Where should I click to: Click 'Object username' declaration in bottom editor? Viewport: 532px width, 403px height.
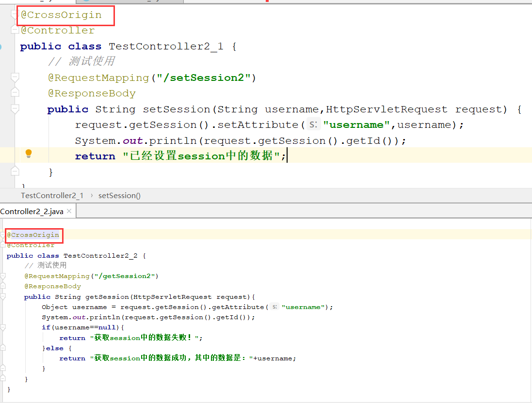pos(74,307)
